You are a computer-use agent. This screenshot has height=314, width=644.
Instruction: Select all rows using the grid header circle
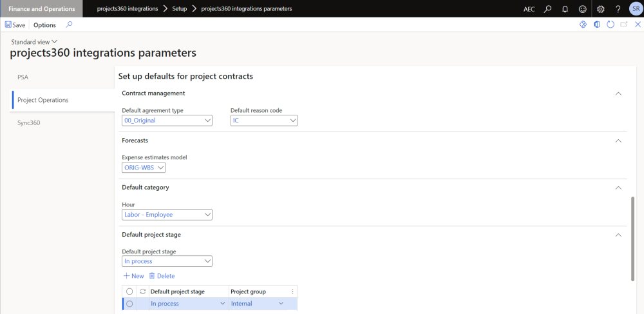pyautogui.click(x=129, y=291)
